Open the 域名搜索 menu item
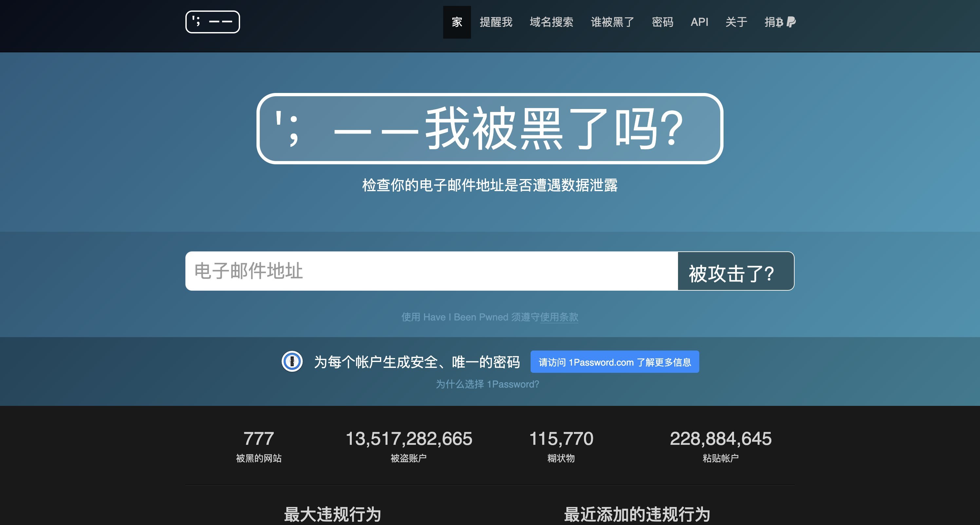This screenshot has height=525, width=980. (x=552, y=22)
